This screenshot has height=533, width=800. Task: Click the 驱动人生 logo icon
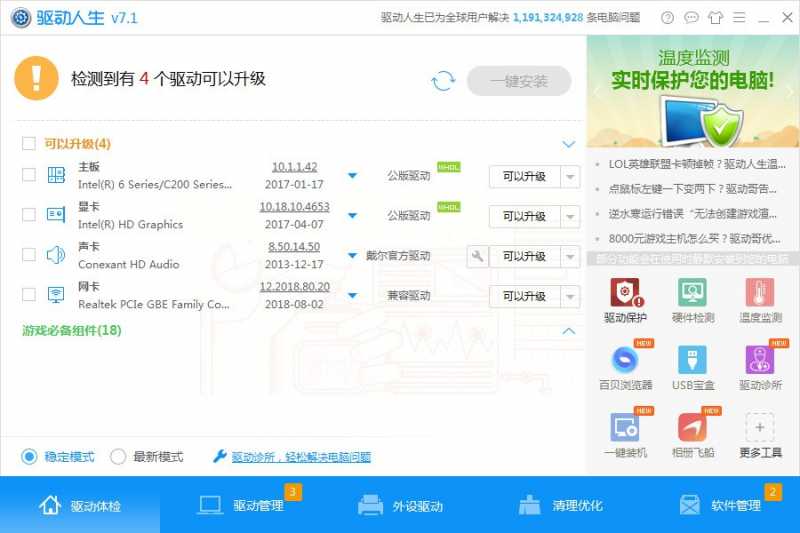21,18
